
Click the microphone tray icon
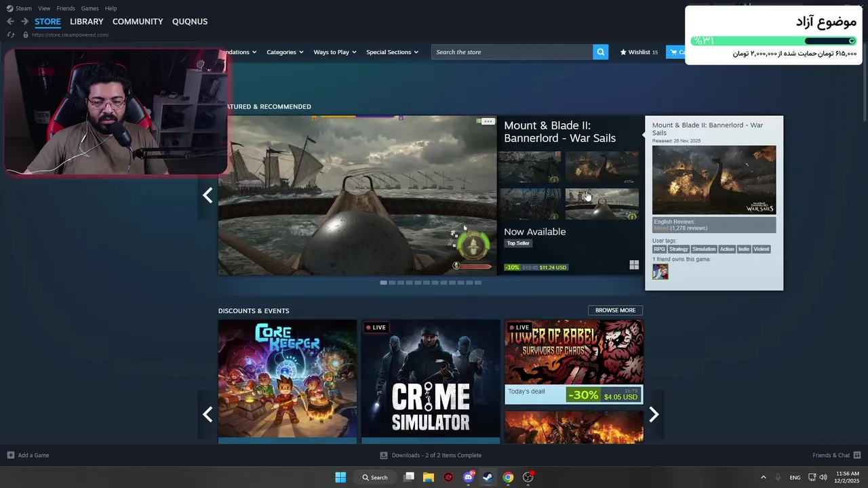pos(778,477)
